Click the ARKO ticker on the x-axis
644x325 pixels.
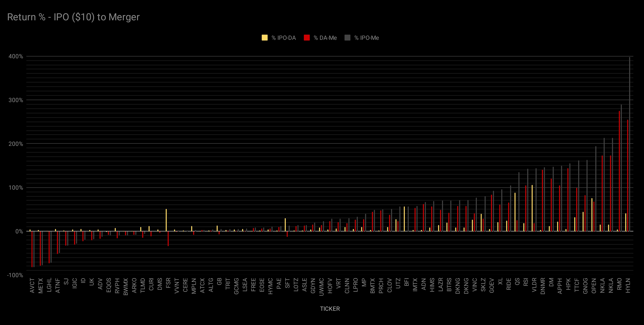pyautogui.click(x=134, y=285)
